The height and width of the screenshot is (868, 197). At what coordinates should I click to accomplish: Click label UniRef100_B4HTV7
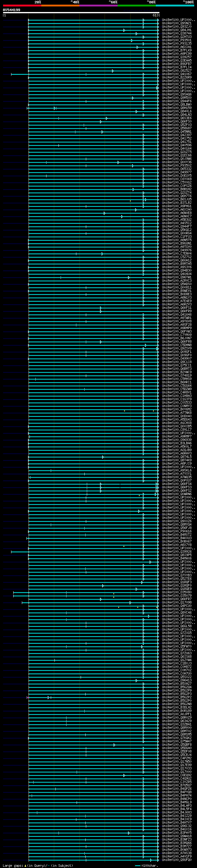177,822
